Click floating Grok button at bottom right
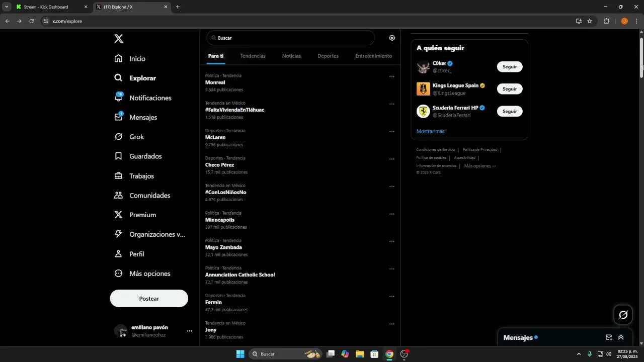This screenshot has width=644, height=362. tap(623, 315)
